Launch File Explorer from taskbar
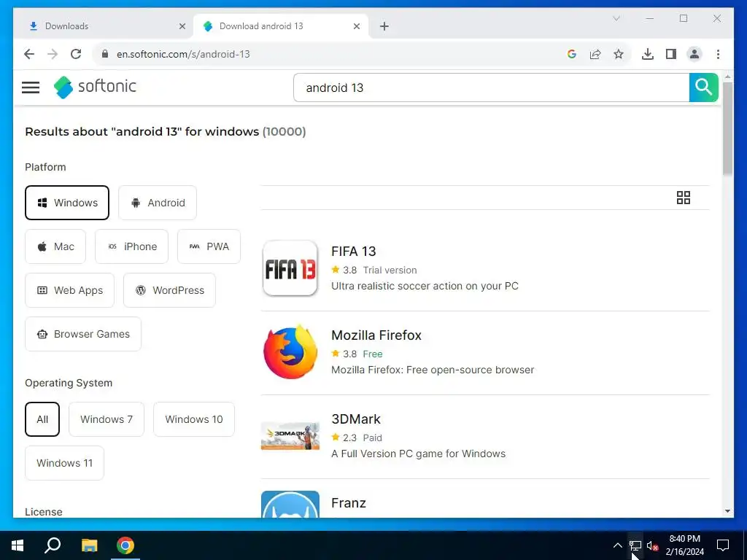Screen dimensions: 747x560 click(89, 545)
